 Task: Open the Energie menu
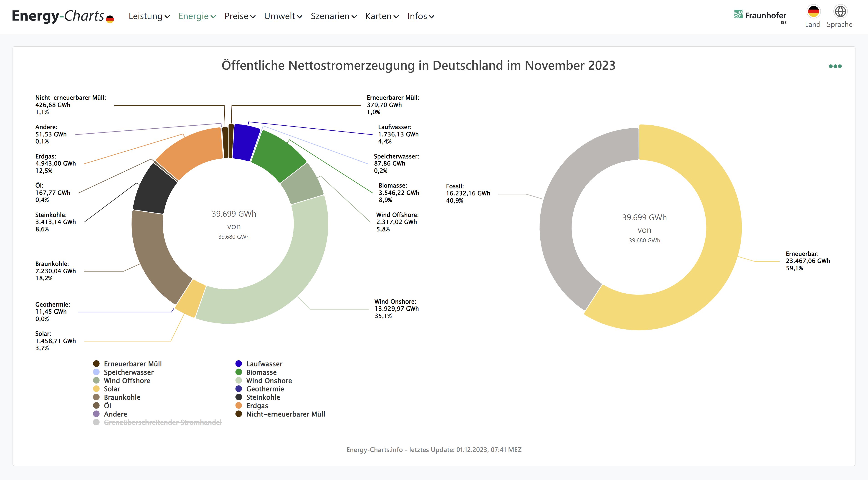coord(197,16)
